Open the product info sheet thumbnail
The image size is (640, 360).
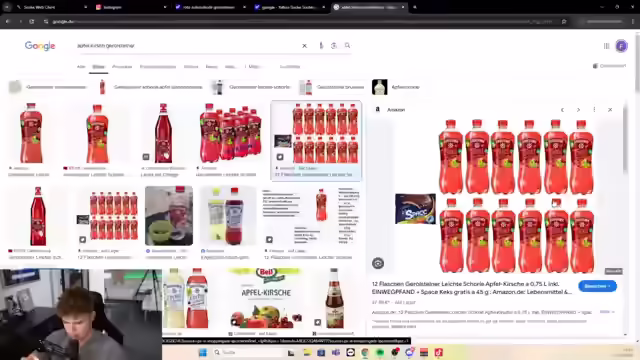[311, 216]
